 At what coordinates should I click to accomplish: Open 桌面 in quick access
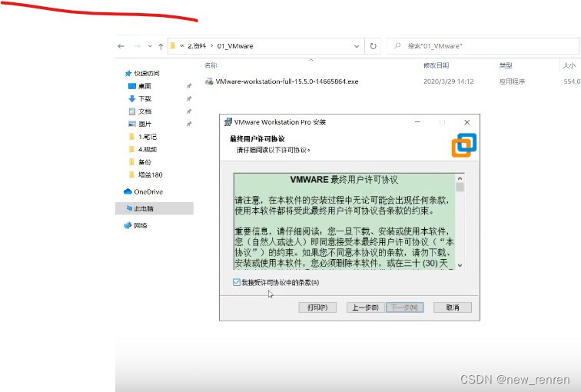tap(144, 86)
